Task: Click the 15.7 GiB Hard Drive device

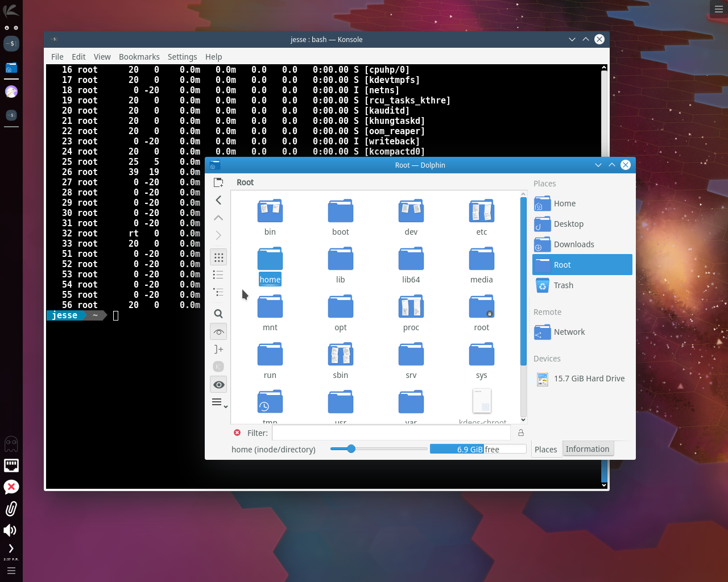Action: [x=582, y=379]
